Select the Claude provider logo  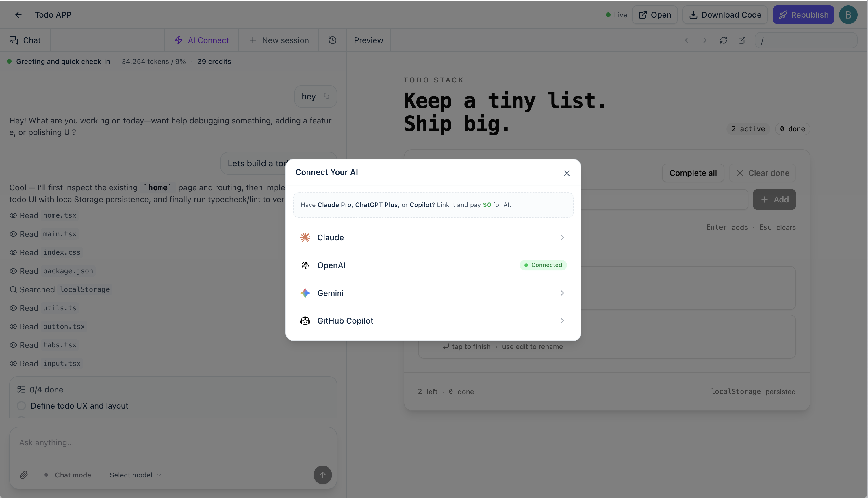[x=305, y=237]
